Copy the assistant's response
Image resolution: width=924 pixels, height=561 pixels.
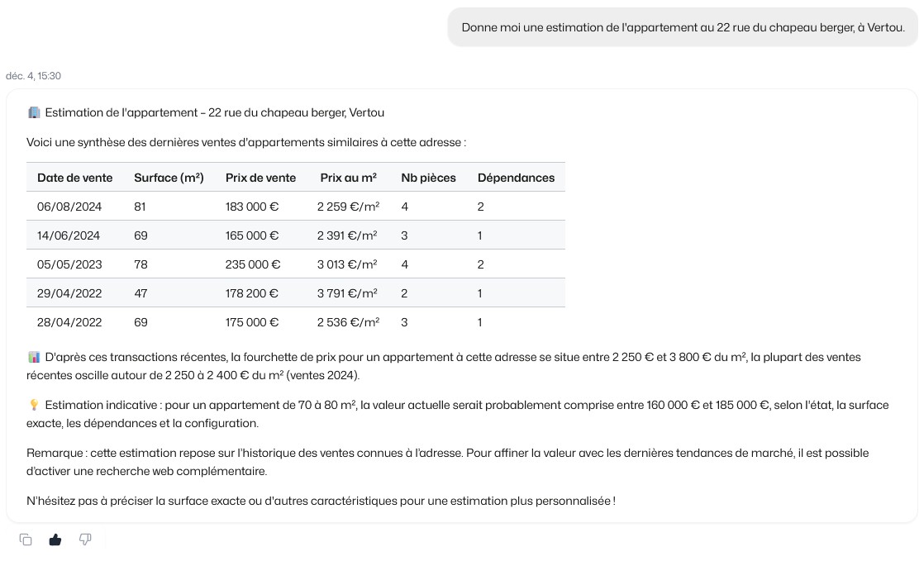tap(26, 540)
